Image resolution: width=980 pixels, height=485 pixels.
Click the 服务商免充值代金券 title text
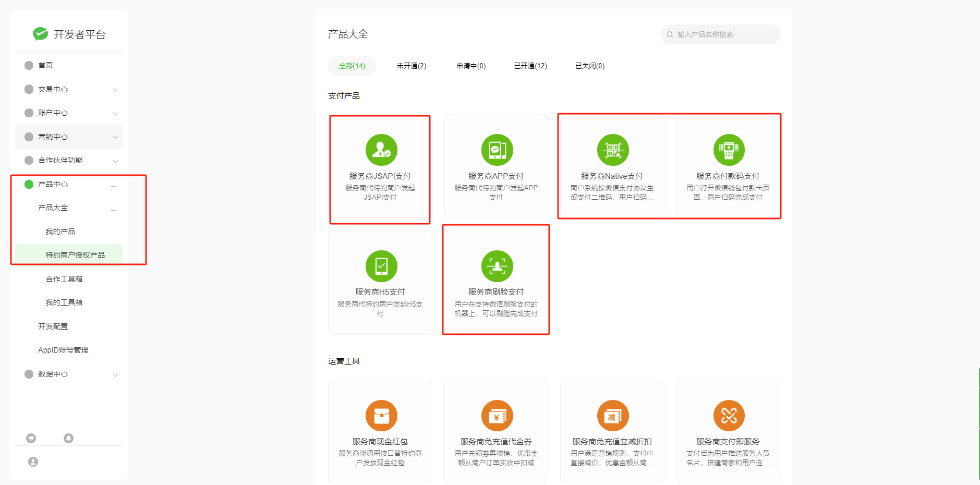pyautogui.click(x=496, y=442)
